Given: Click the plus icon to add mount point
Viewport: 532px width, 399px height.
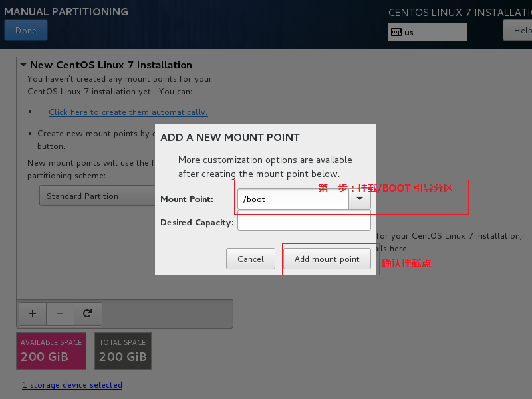Looking at the screenshot, I should [32, 313].
